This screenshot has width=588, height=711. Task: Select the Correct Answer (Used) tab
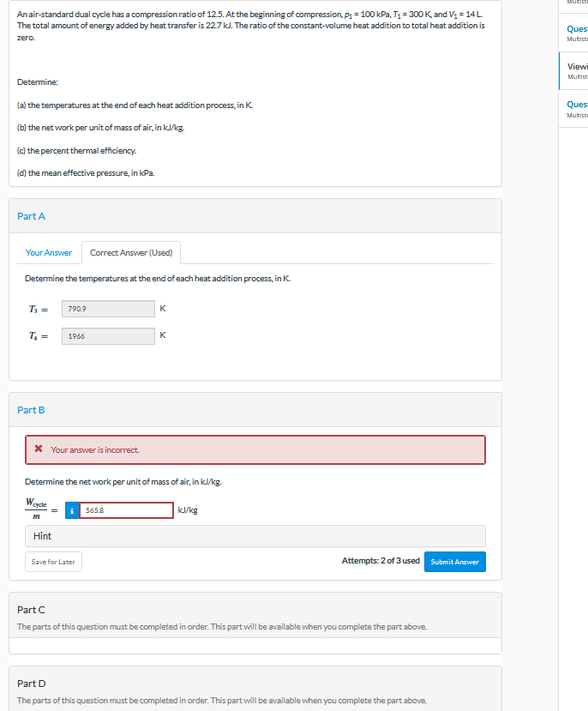pyautogui.click(x=131, y=252)
